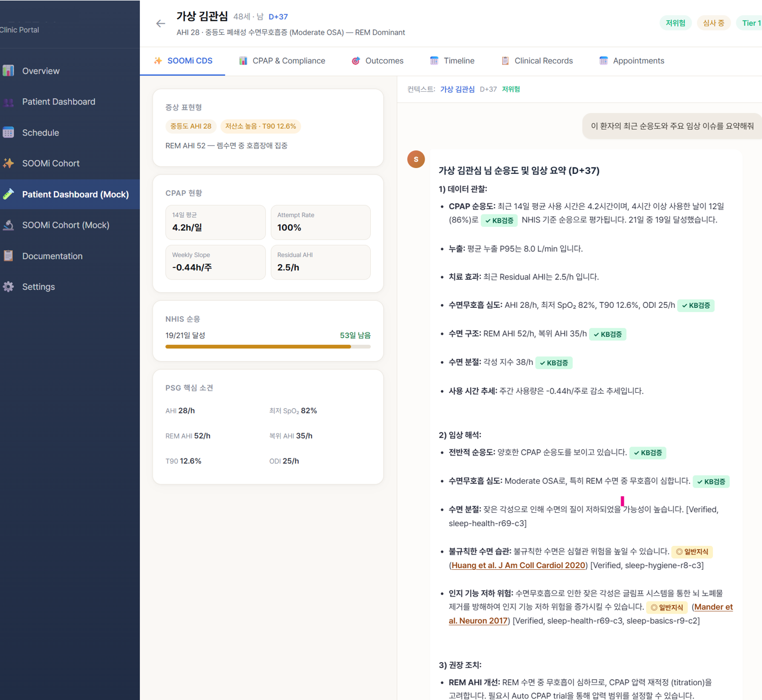Click the 가상 김관심 context link
Image resolution: width=762 pixels, height=700 pixels.
point(457,89)
